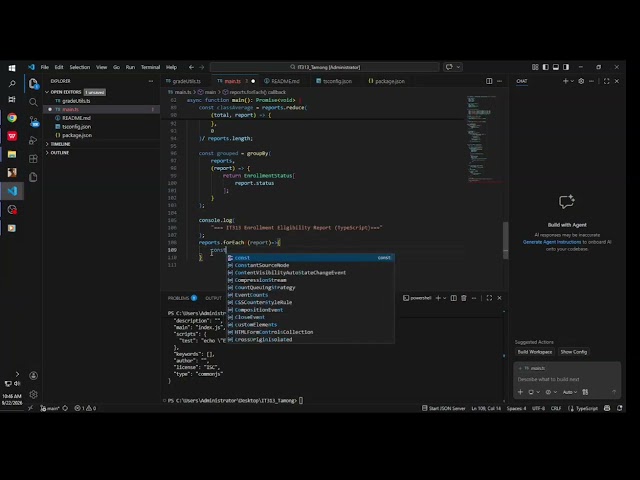Open the Customize Layout icon
The image size is (640, 480).
pyautogui.click(x=535, y=67)
